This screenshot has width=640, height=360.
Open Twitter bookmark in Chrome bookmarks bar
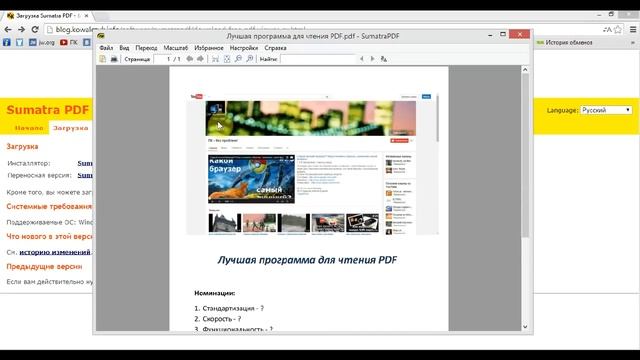tap(20, 42)
